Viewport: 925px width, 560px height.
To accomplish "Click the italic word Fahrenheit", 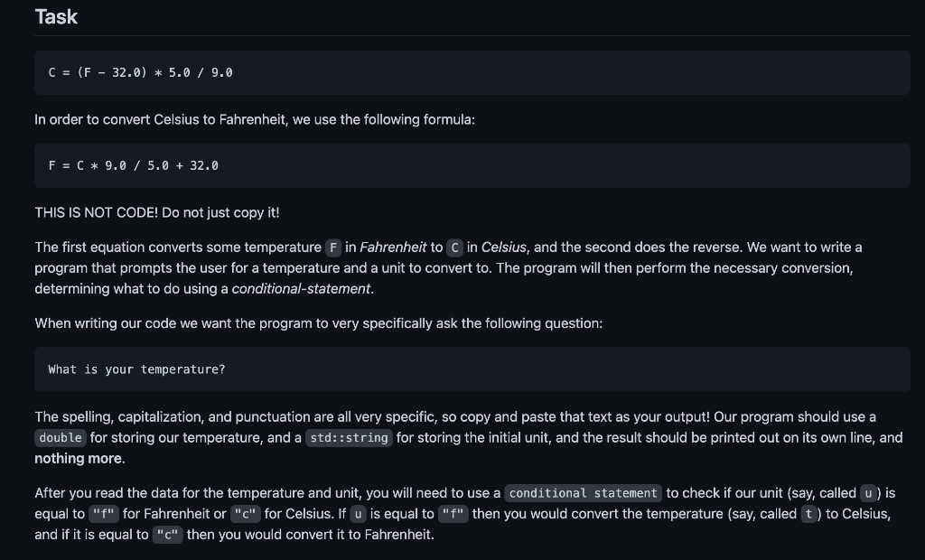I will 393,247.
